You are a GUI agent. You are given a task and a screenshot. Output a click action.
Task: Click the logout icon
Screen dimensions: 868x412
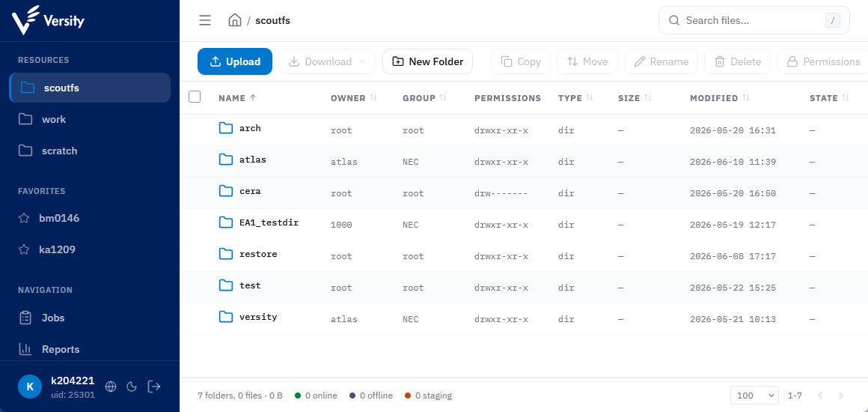point(154,387)
